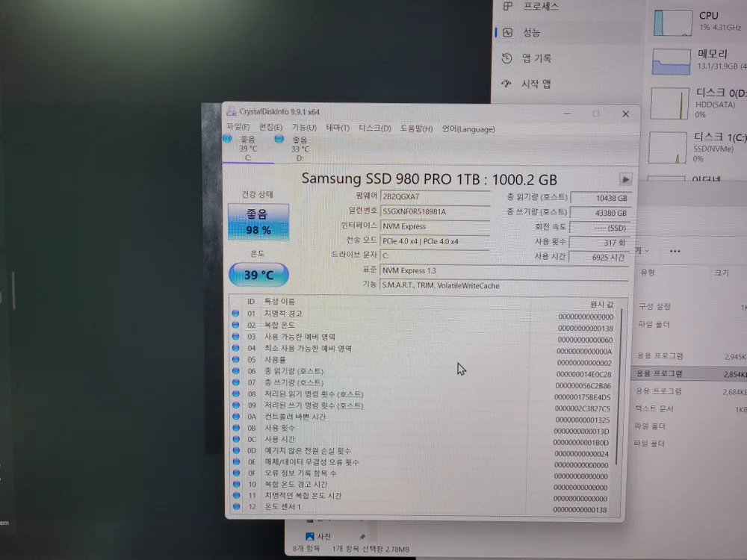Click the next disk arrow button
747x560 pixels.
(625, 179)
